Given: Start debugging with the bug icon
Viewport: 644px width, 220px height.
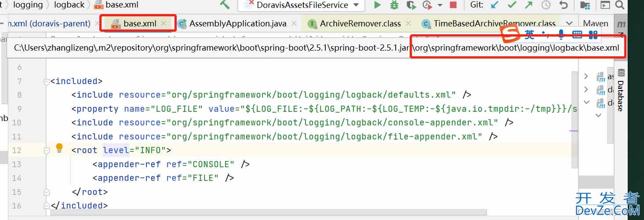Looking at the screenshot, I should [x=394, y=5].
